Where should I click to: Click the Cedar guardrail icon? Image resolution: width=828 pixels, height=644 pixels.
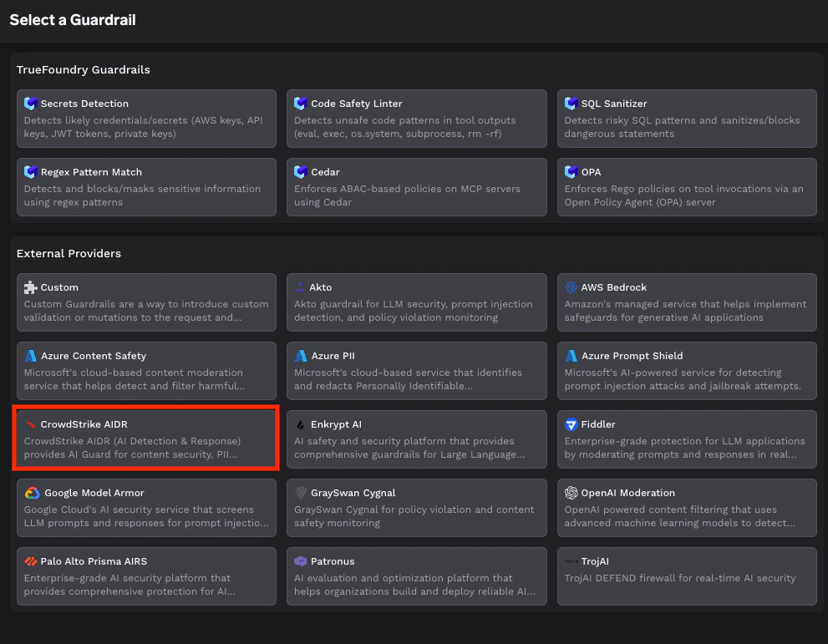[x=301, y=172]
